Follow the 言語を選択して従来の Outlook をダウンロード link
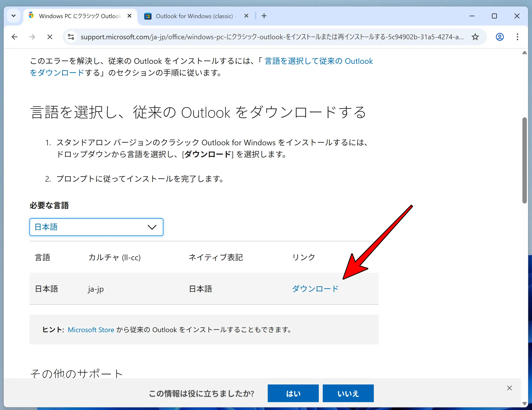The width and height of the screenshot is (532, 410). click(319, 61)
